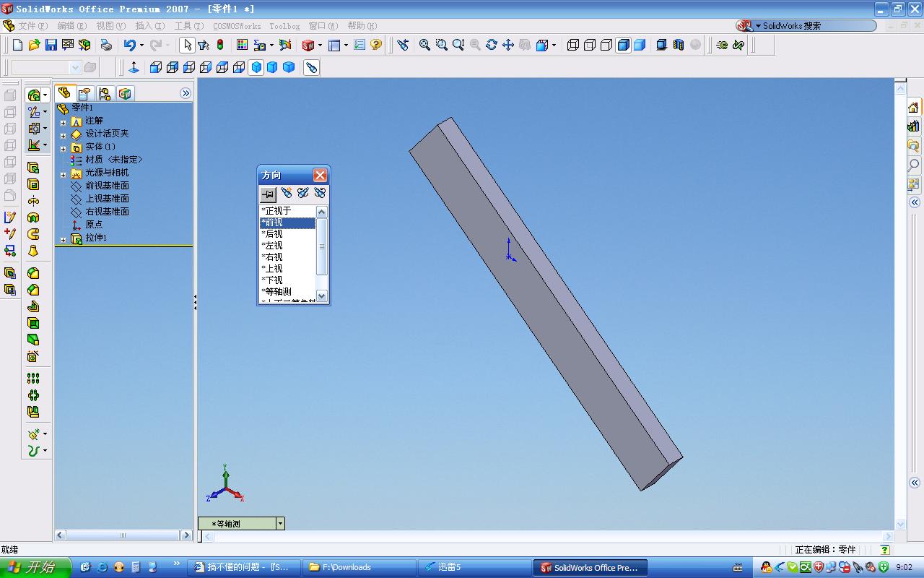
Task: Go back to the previous view
Action: click(x=403, y=45)
